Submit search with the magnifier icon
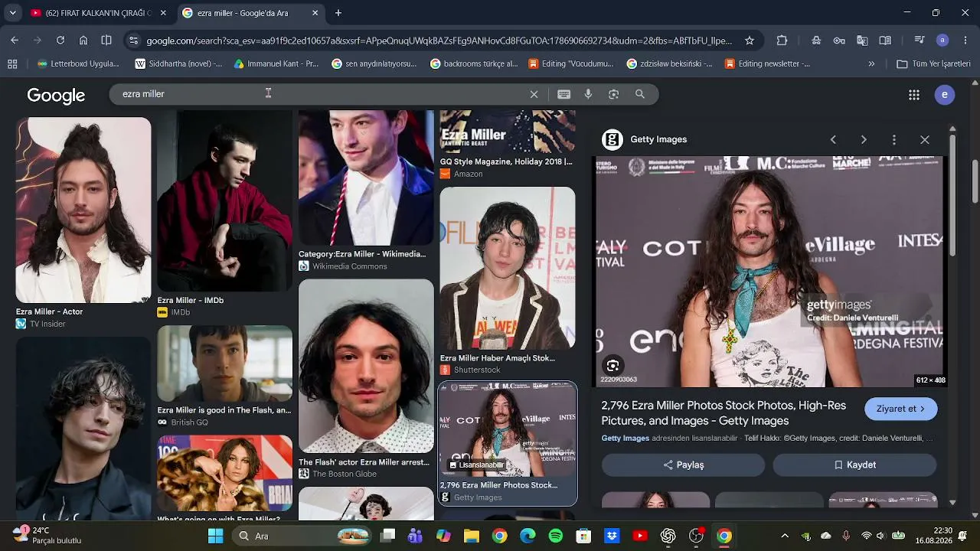The width and height of the screenshot is (980, 551). click(x=640, y=94)
